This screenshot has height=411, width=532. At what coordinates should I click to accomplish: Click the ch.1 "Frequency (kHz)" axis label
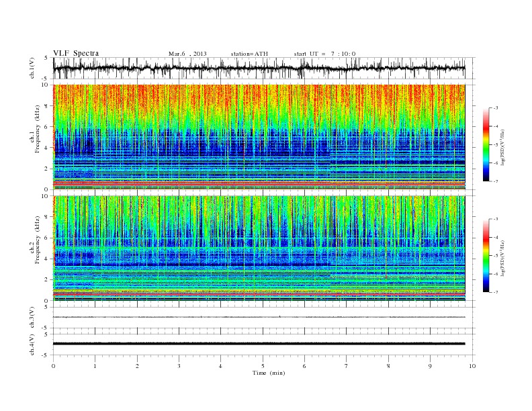[x=38, y=129]
